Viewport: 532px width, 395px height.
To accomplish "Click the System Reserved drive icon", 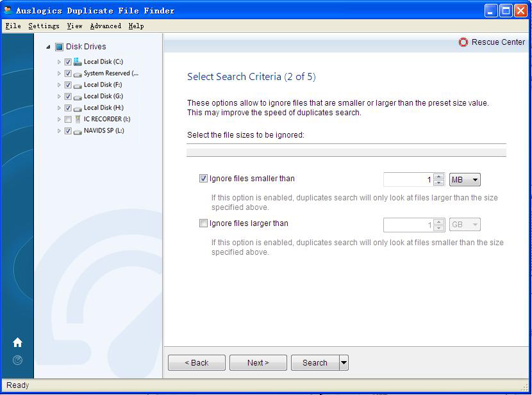I will (x=78, y=74).
